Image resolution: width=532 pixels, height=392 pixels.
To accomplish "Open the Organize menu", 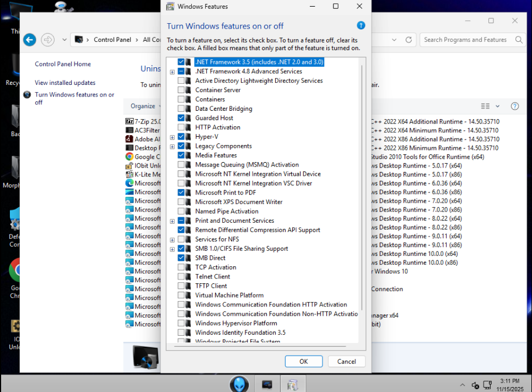I will click(146, 106).
